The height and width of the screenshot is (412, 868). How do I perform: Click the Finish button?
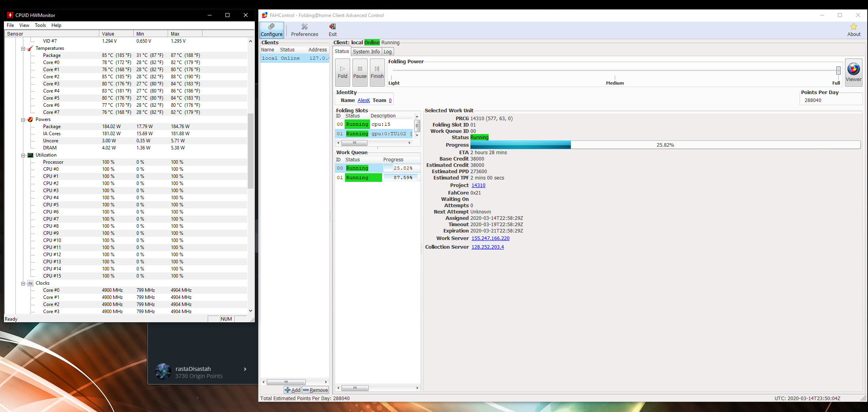[377, 72]
